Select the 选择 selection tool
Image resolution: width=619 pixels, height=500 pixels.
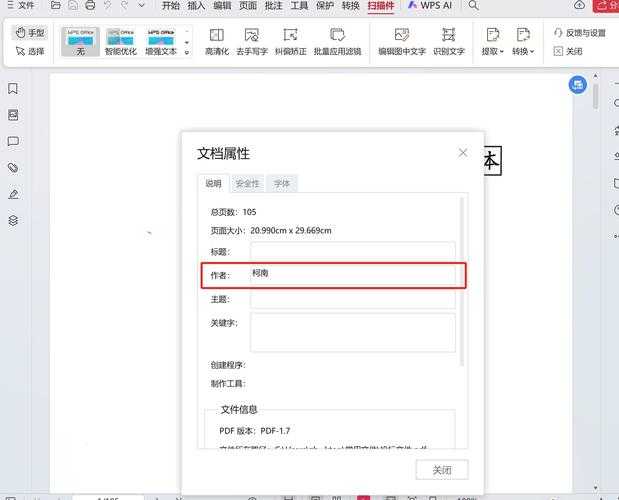pos(30,51)
